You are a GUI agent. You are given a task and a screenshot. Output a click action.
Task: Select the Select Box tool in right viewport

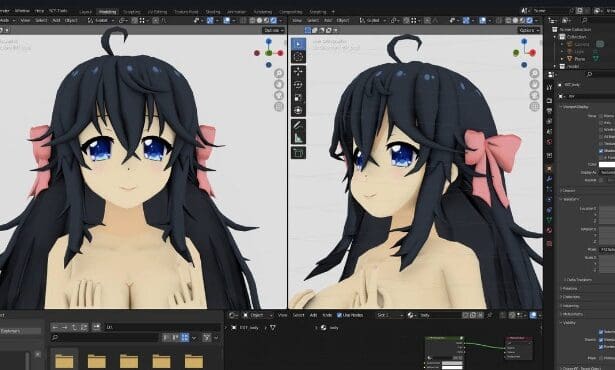point(298,44)
